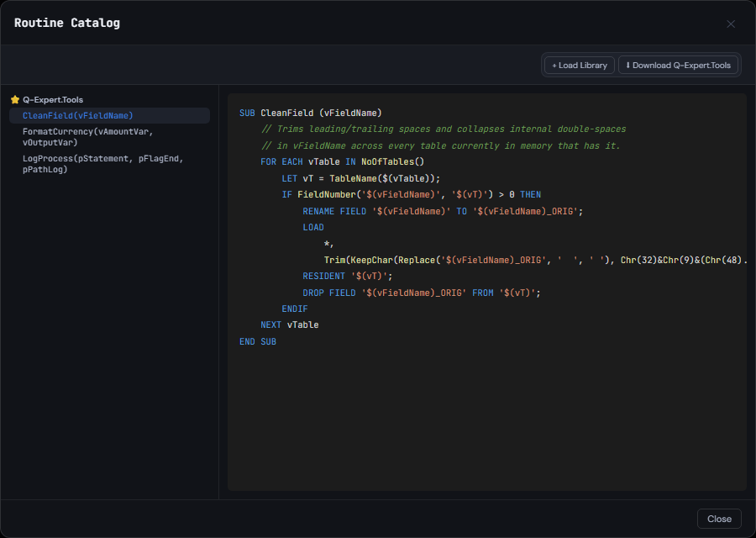Click the first green comment line
Image resolution: width=756 pixels, height=538 pixels.
[444, 129]
